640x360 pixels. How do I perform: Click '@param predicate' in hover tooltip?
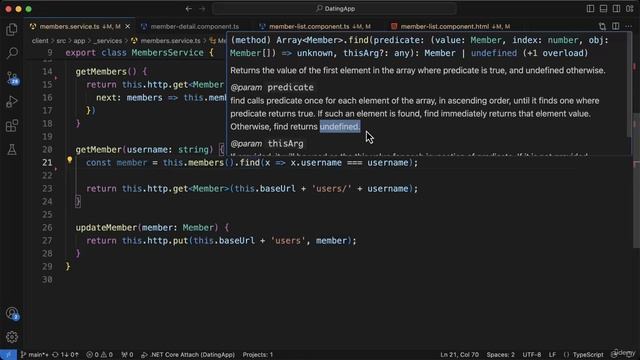(272, 87)
